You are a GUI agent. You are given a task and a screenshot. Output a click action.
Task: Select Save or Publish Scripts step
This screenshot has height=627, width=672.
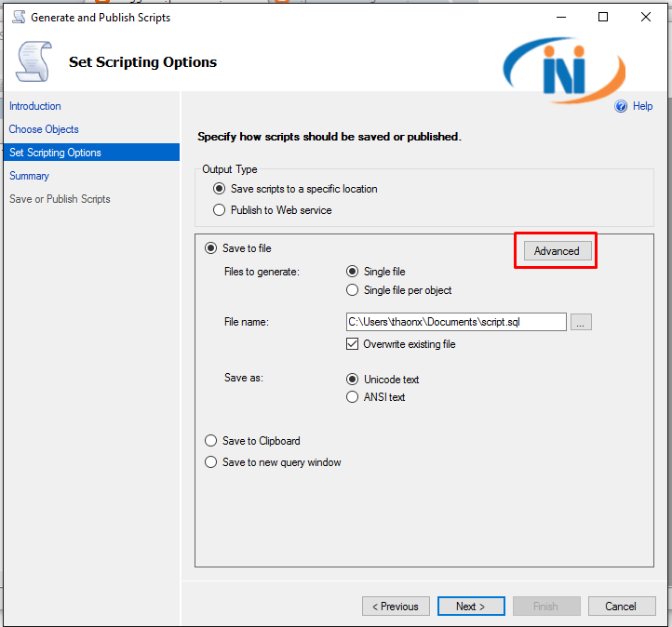[60, 199]
